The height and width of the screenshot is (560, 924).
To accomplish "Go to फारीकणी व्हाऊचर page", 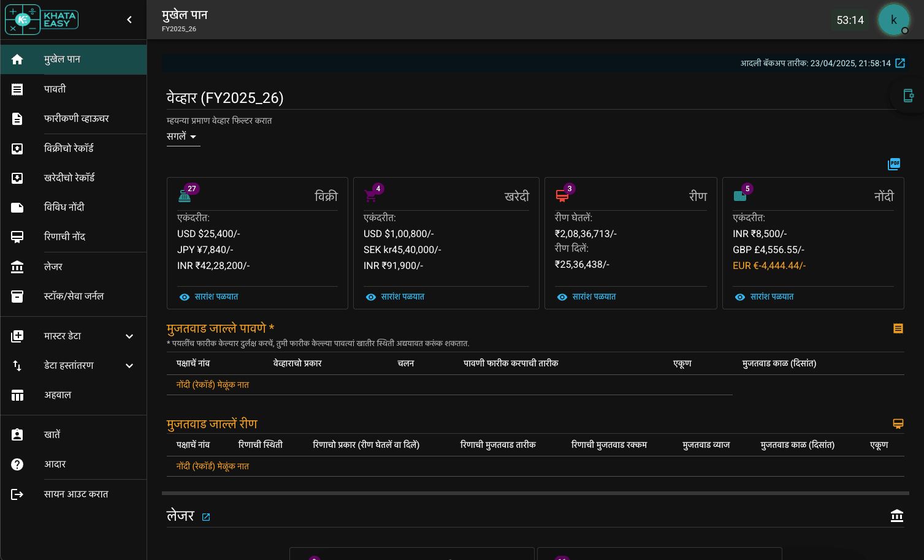I will click(74, 119).
